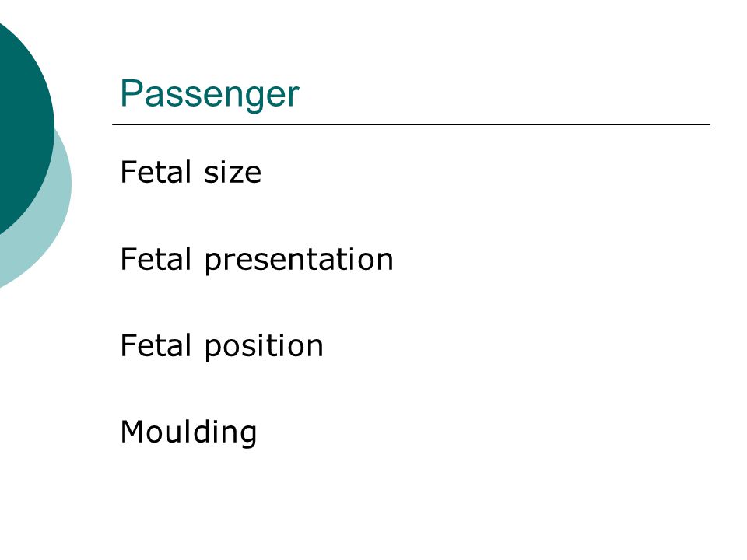This screenshot has height=560, width=747.
Task: Click the "Passenger" slide title
Action: [209, 94]
